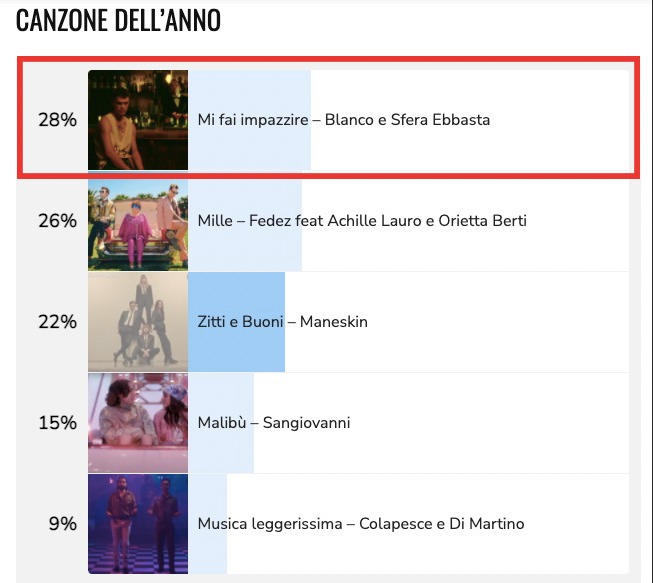Viewport: 653px width, 583px height.
Task: Open the Musica leggerissima thumbnail image
Action: 138,524
